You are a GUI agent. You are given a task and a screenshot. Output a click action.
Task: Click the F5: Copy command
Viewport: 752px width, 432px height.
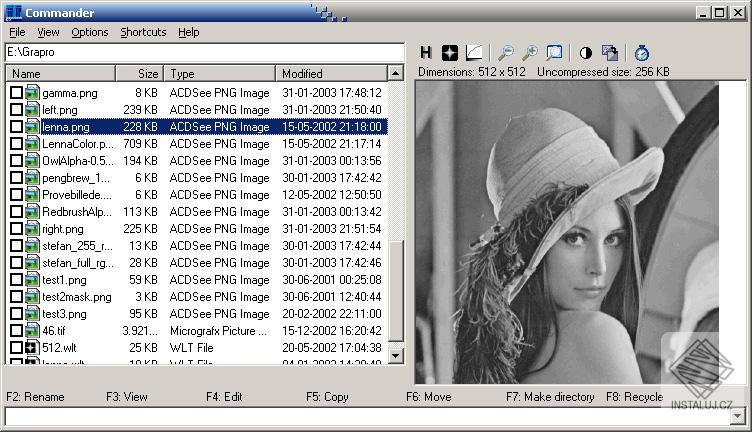pyautogui.click(x=327, y=397)
